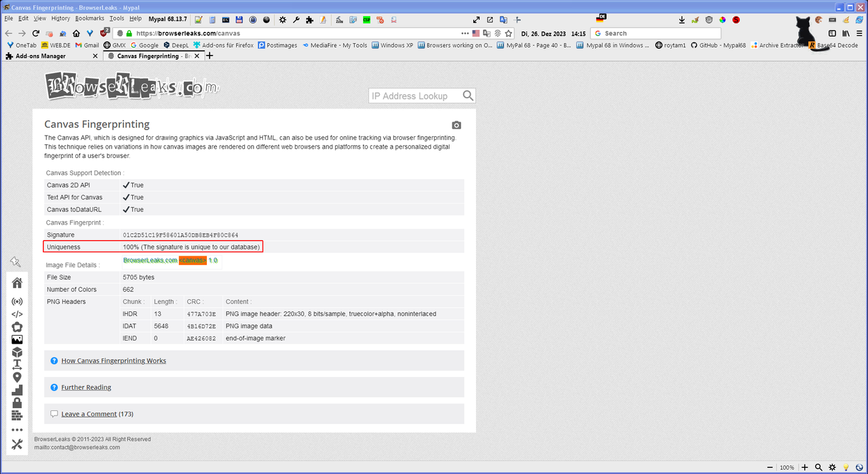Viewport: 868px width, 474px height.
Task: Open Leave a Comment link
Action: tap(90, 414)
